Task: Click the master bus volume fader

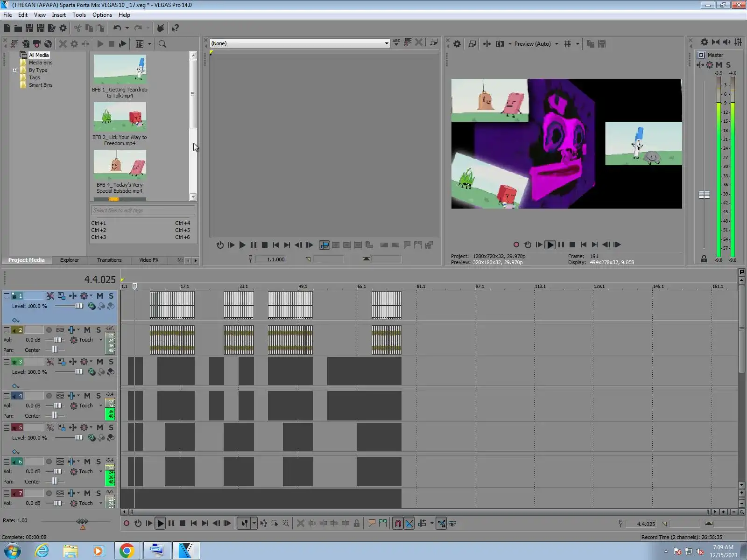Action: 704,195
